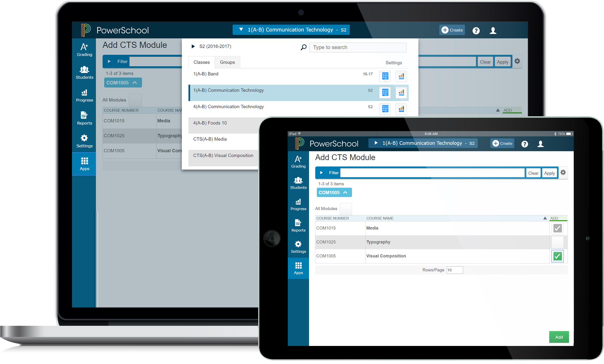Open the Progress panel

pyautogui.click(x=84, y=96)
